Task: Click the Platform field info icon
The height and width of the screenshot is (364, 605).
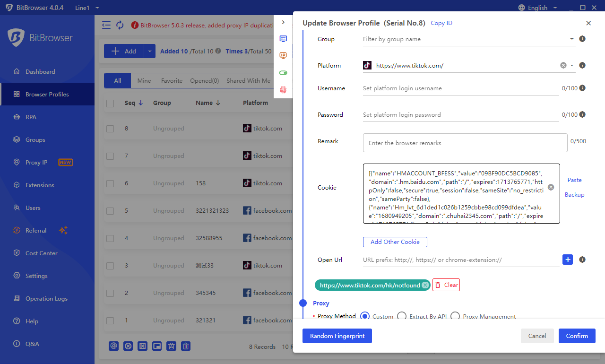Action: (582, 65)
